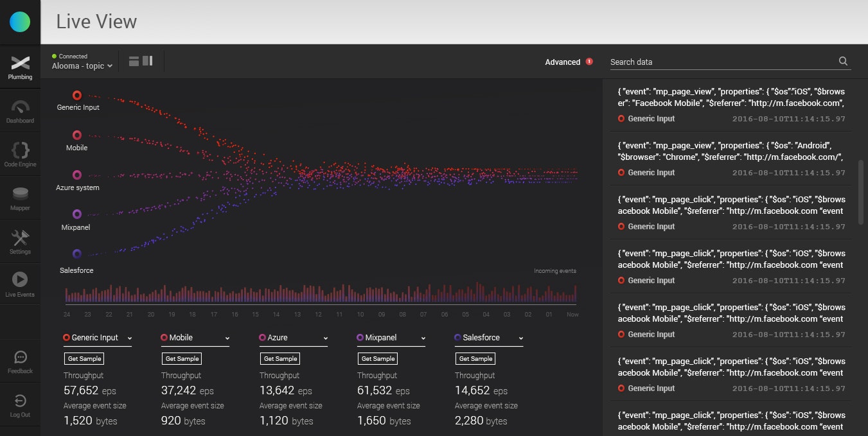Click Get Sample under Salesforce

tap(475, 358)
